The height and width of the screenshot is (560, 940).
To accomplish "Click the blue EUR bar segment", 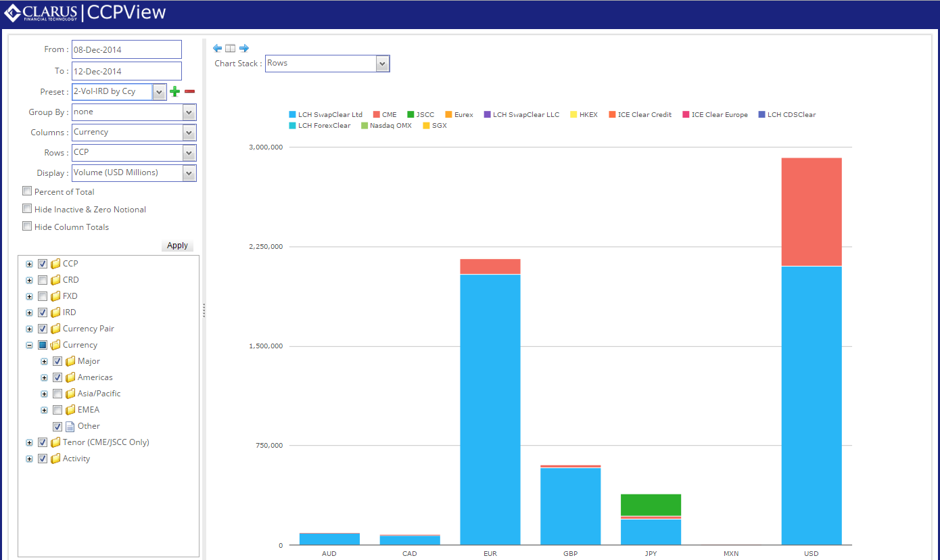I will [x=490, y=409].
